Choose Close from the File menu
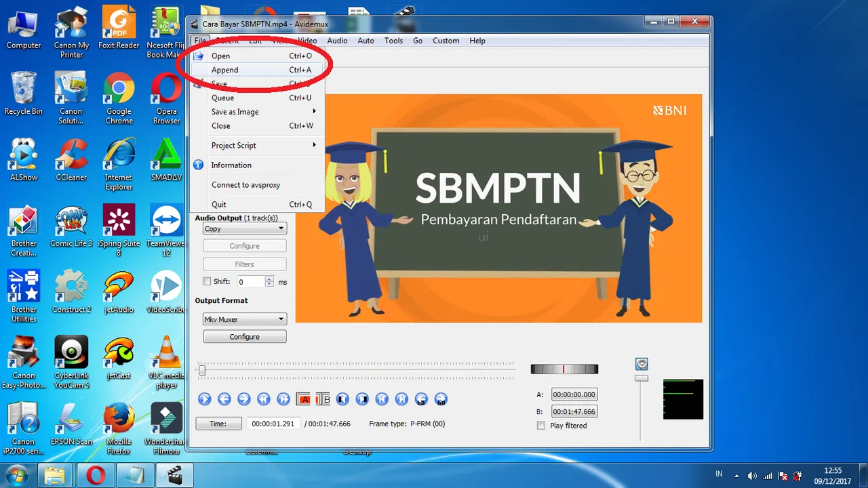This screenshot has height=488, width=868. tap(257, 125)
